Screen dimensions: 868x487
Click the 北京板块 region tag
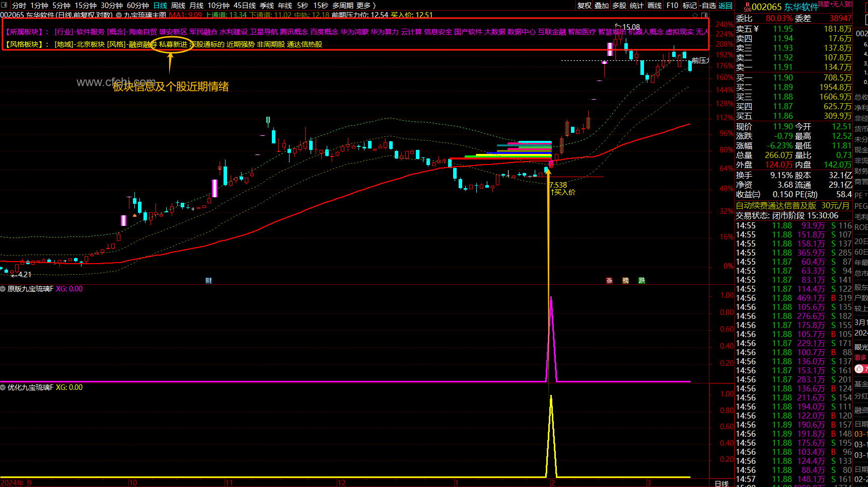[91, 44]
